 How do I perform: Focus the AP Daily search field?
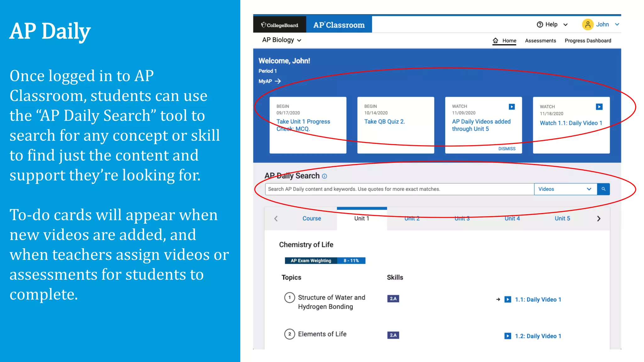[399, 189]
